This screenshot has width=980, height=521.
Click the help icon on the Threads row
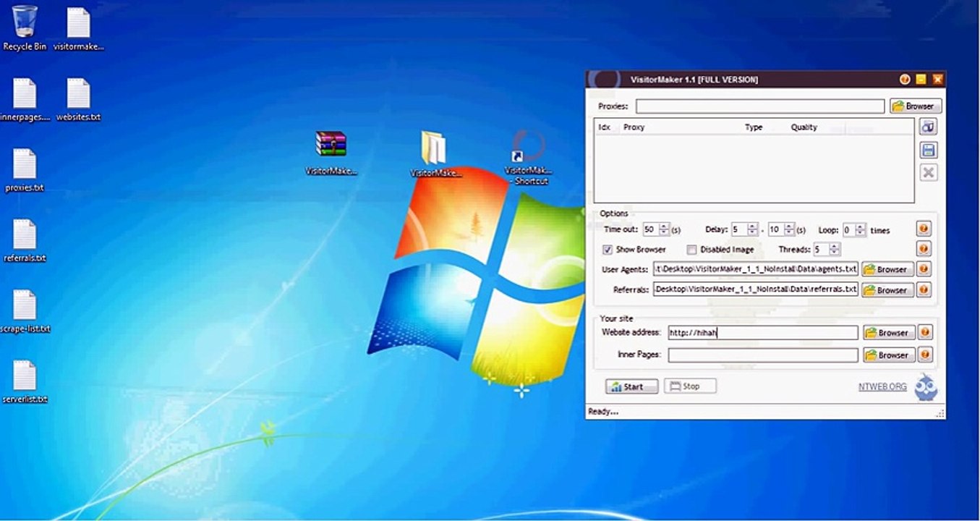coord(924,249)
